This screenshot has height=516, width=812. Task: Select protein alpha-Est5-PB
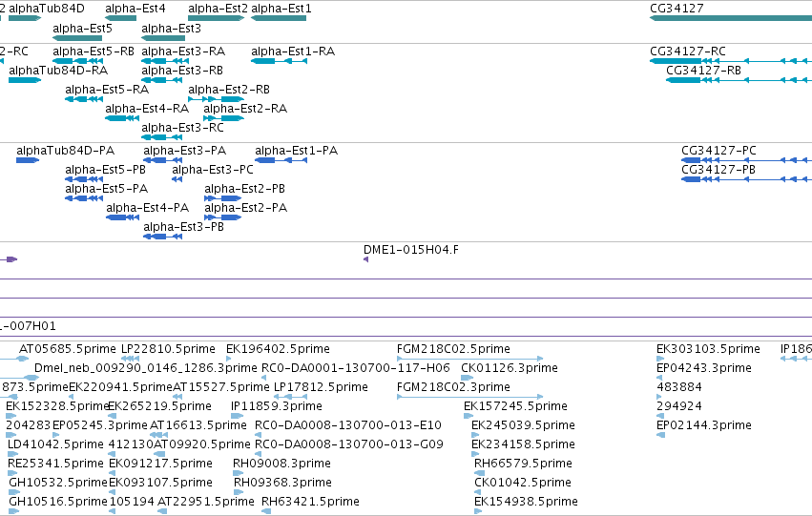(84, 179)
